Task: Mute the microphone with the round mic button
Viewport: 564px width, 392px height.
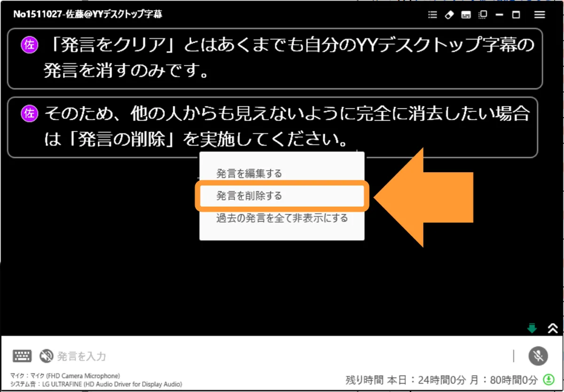Action: (538, 356)
